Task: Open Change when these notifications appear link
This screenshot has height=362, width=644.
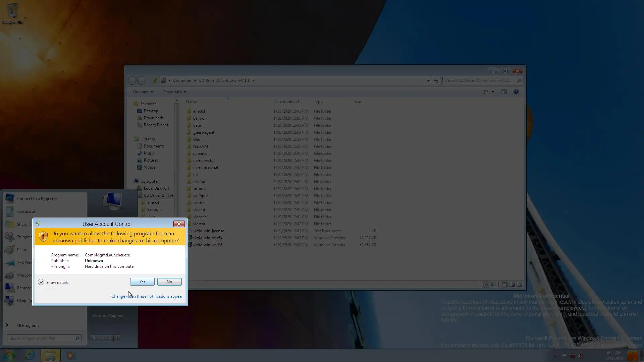Action: [x=147, y=296]
